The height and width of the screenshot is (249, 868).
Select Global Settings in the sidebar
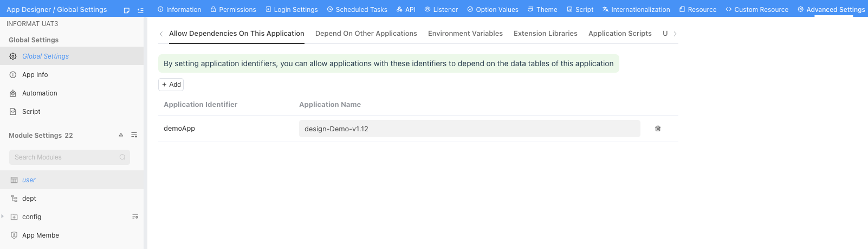pyautogui.click(x=72, y=56)
